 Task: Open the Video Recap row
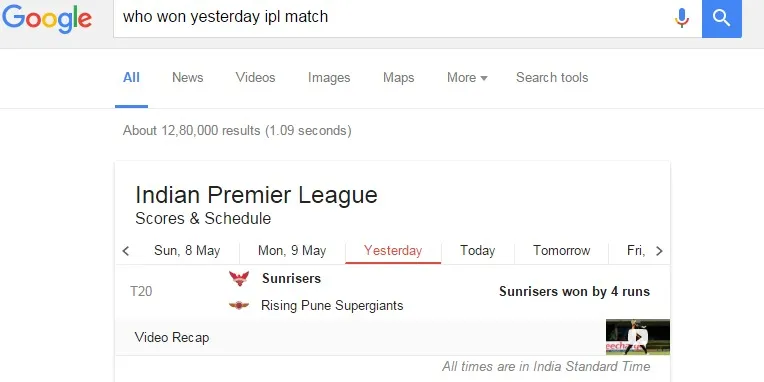[x=392, y=337]
